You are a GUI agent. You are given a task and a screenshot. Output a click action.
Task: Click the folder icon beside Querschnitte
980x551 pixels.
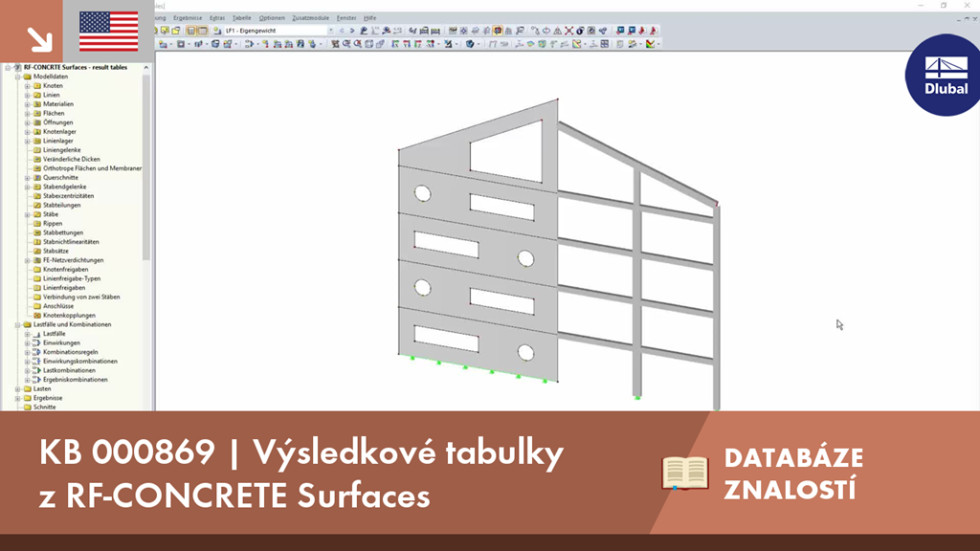(x=37, y=177)
